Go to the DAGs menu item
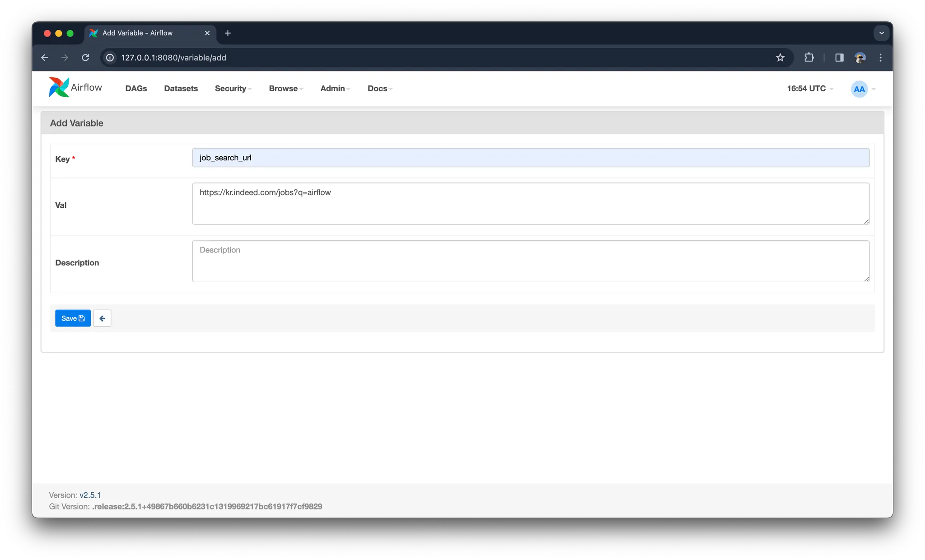 [x=136, y=89]
